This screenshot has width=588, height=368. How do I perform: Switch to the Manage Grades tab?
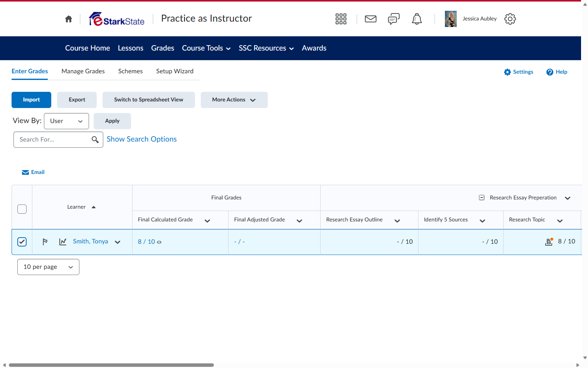click(83, 71)
